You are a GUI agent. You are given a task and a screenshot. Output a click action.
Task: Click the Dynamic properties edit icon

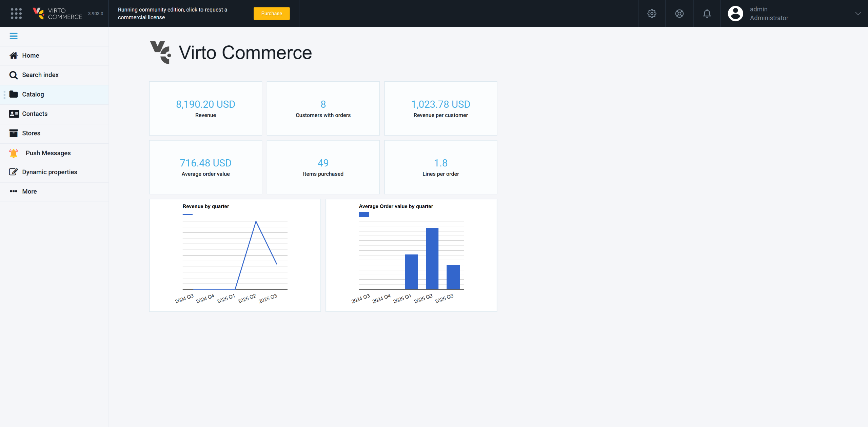(14, 172)
